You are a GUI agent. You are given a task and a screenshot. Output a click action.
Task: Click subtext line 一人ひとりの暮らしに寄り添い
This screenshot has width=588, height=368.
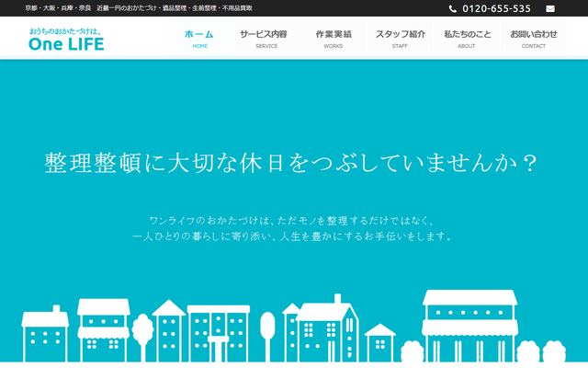coord(292,236)
